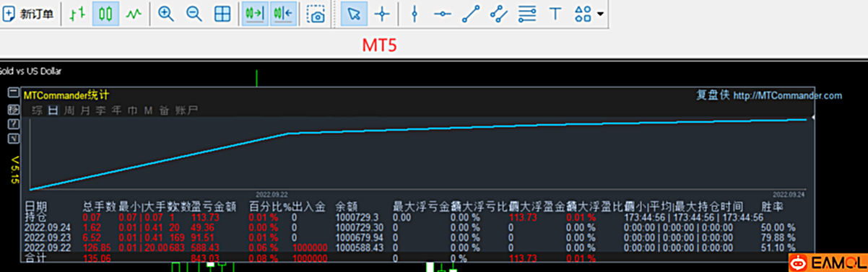
Task: Switch to the 综 summary tab
Action: pos(38,110)
